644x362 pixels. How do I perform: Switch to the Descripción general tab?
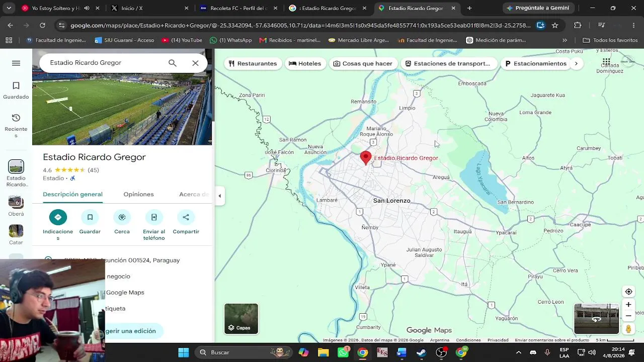pyautogui.click(x=72, y=195)
